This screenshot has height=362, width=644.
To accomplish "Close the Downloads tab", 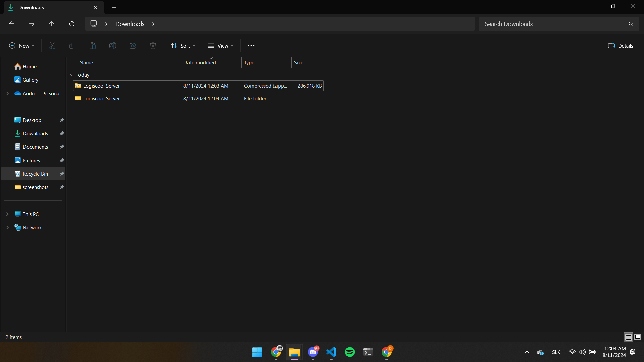I will pos(95,7).
